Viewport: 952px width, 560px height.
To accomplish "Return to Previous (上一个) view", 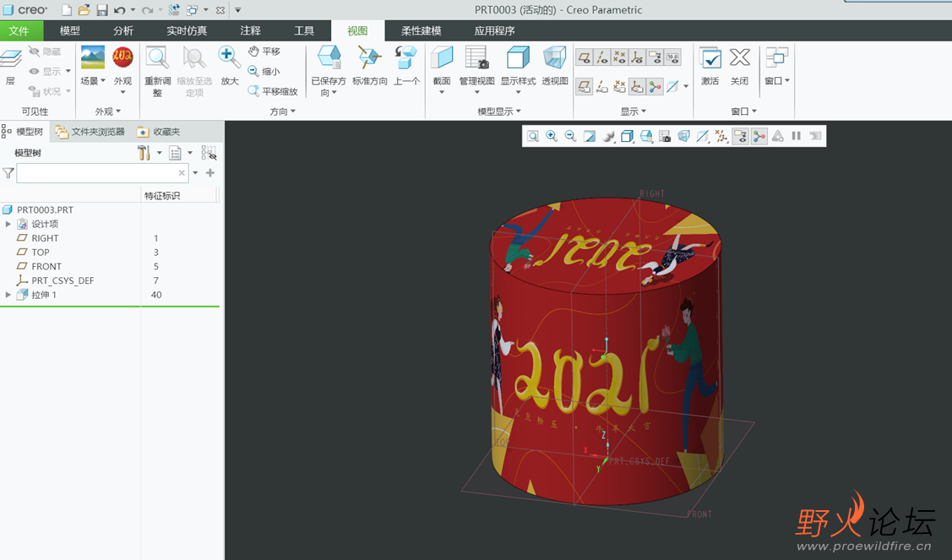I will (x=406, y=66).
